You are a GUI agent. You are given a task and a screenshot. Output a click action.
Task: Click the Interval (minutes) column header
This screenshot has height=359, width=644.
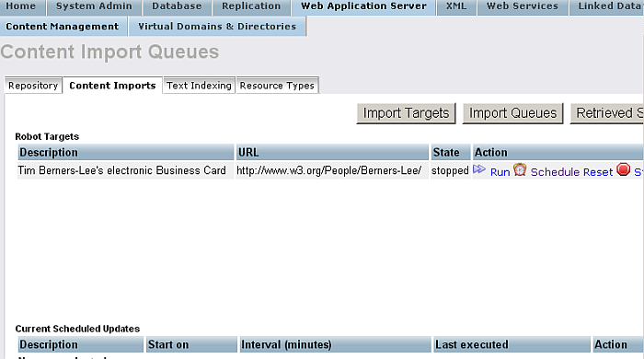tap(335, 344)
